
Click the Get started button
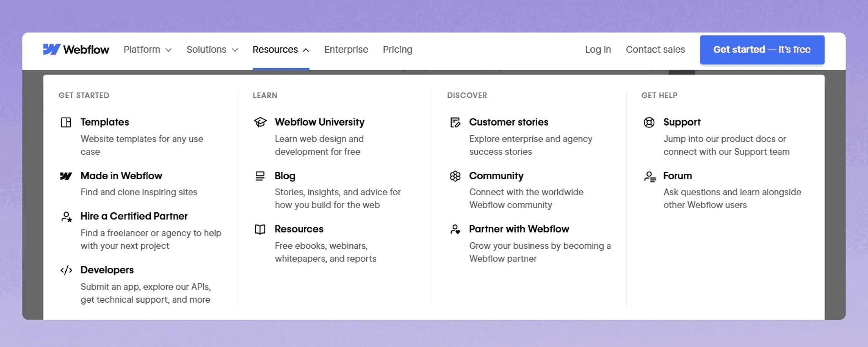[762, 49]
